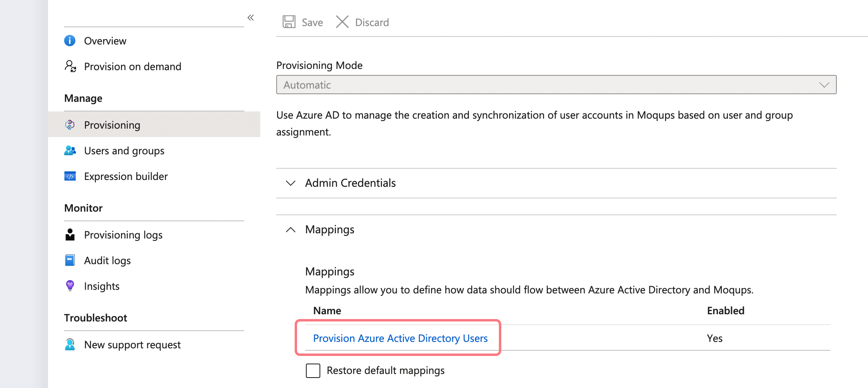The width and height of the screenshot is (868, 388).
Task: Collapse the sidebar with double chevron
Action: tap(251, 18)
